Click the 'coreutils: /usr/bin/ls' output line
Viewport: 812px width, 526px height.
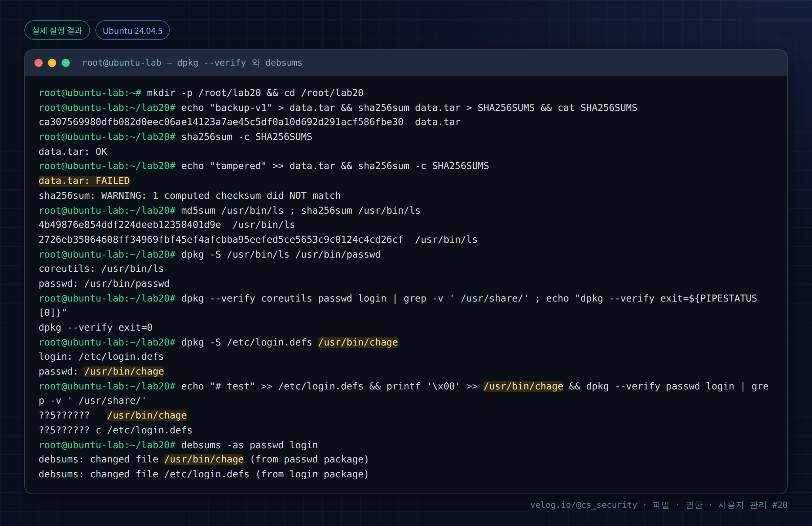pyautogui.click(x=101, y=269)
